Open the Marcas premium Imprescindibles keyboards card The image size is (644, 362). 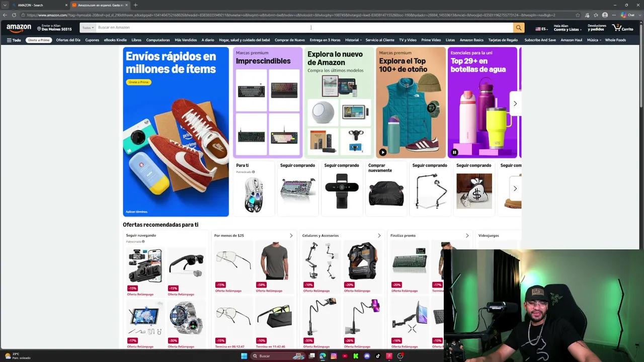[268, 103]
